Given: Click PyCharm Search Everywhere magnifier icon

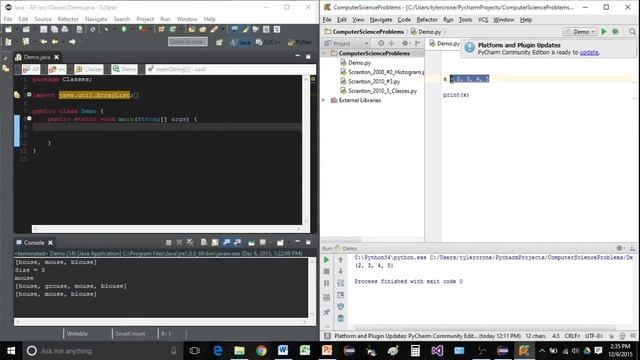Looking at the screenshot, I should pos(632,31).
